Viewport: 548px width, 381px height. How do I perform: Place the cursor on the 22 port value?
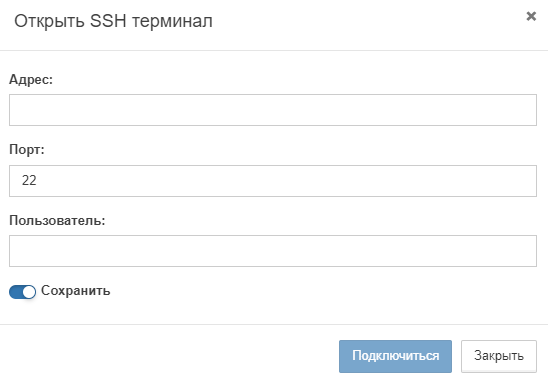pyautogui.click(x=29, y=180)
